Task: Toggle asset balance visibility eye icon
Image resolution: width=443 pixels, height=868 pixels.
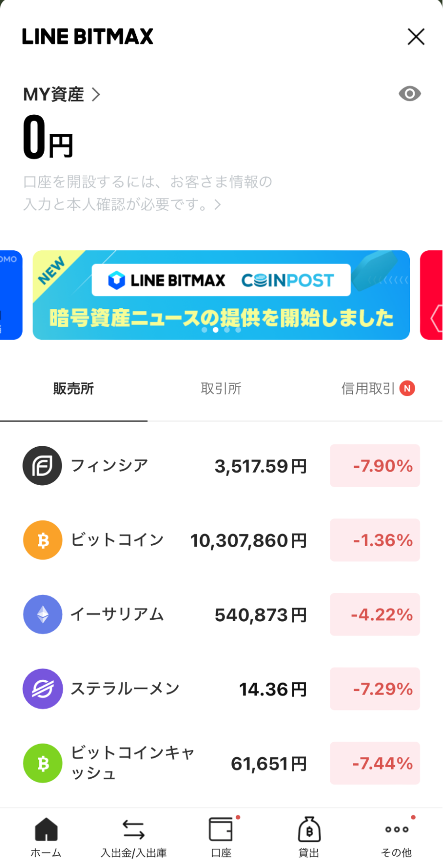Action: click(x=409, y=94)
